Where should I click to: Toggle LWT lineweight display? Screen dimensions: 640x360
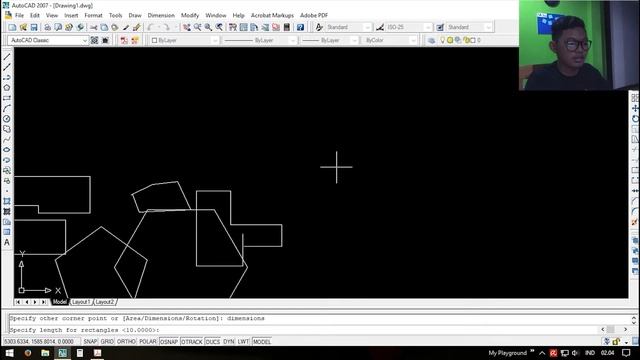coord(243,342)
